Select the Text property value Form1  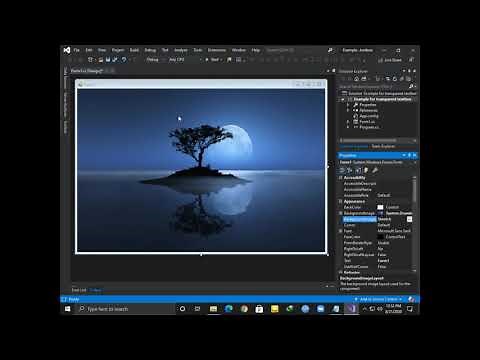(383, 261)
